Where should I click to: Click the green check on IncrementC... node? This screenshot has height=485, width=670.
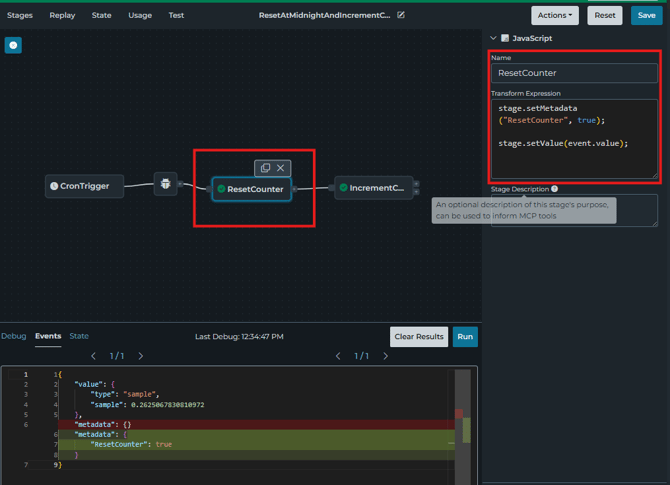pos(344,188)
